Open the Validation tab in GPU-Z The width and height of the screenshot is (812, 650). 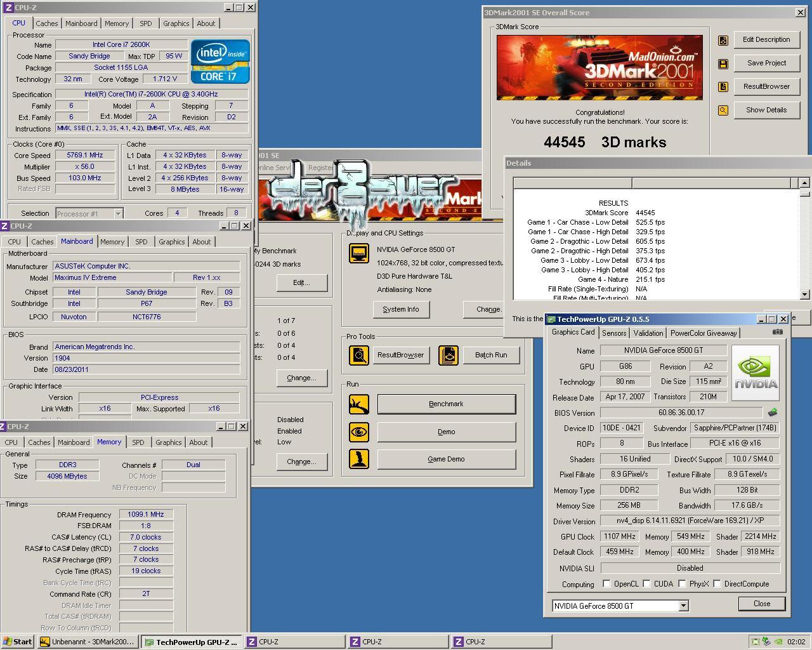[648, 333]
